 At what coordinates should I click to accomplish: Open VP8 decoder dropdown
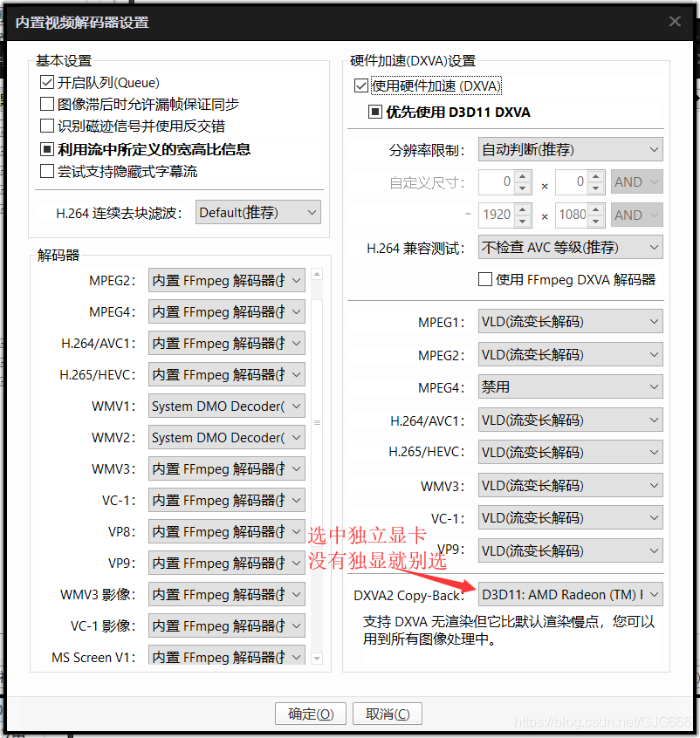[x=227, y=531]
